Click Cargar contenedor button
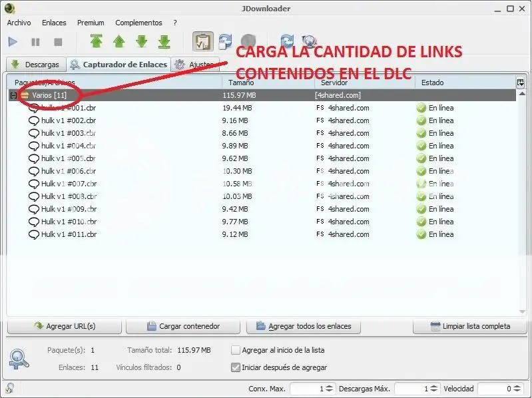Image resolution: width=532 pixels, height=398 pixels. coord(183,326)
